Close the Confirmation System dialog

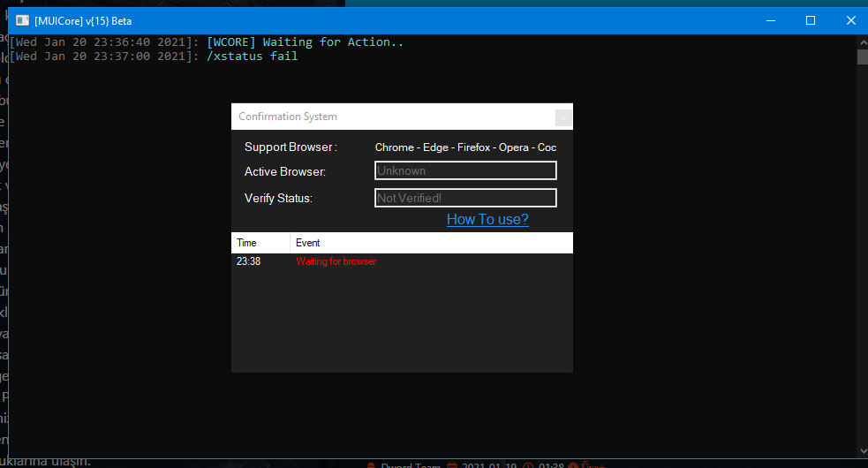coord(563,117)
